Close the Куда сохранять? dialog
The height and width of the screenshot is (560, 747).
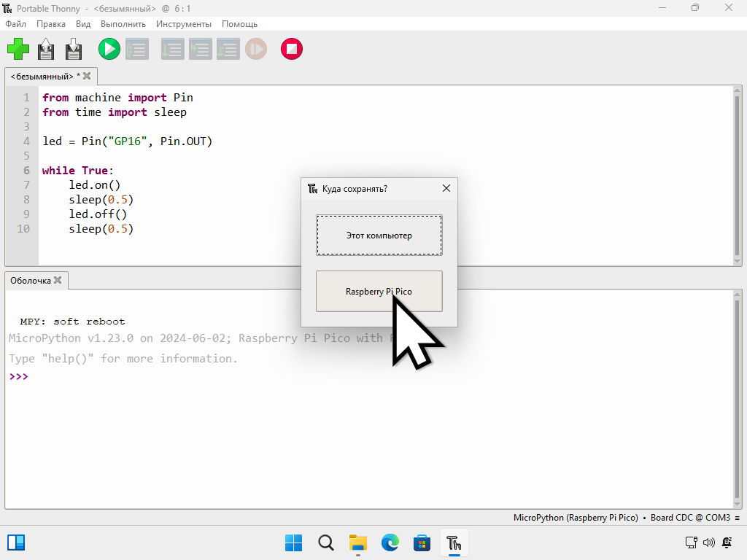[x=446, y=189]
